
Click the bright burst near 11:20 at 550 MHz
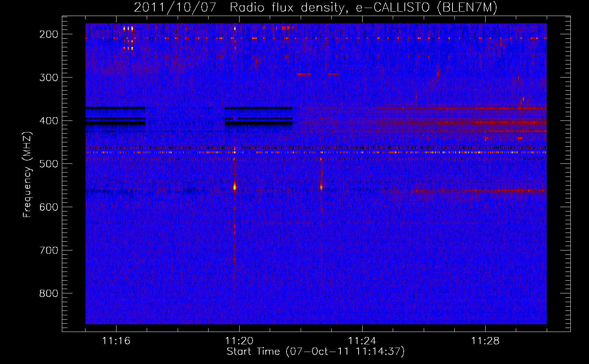(235, 187)
